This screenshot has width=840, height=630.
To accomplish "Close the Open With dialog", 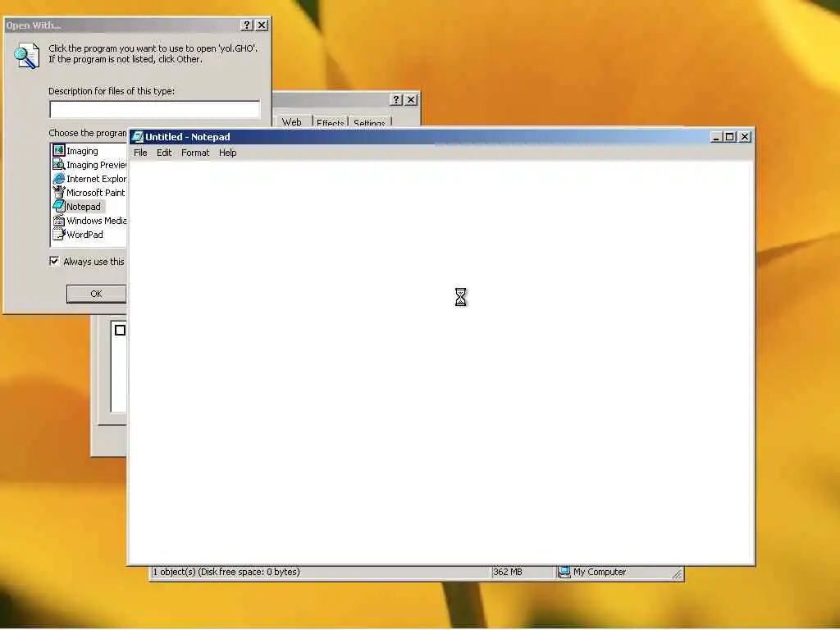I will (x=262, y=25).
